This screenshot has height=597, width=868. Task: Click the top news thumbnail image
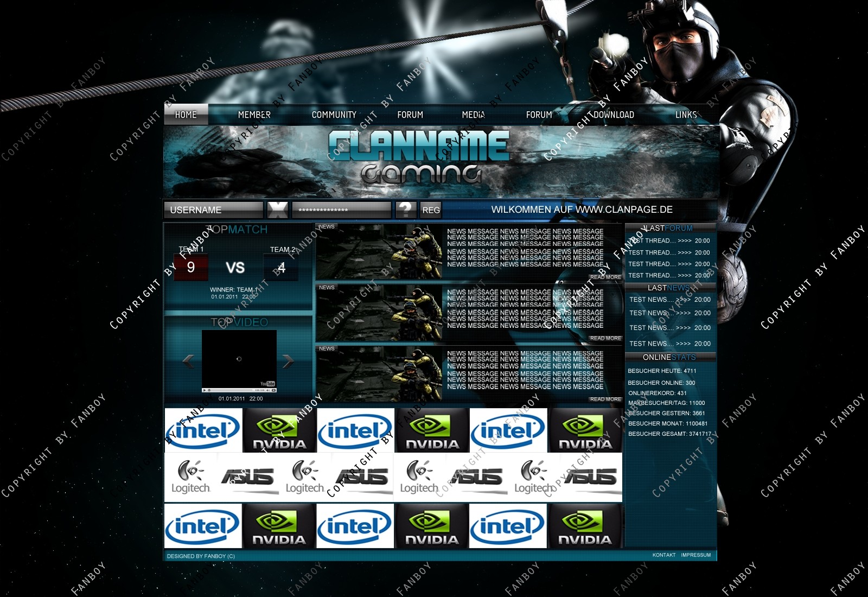379,252
